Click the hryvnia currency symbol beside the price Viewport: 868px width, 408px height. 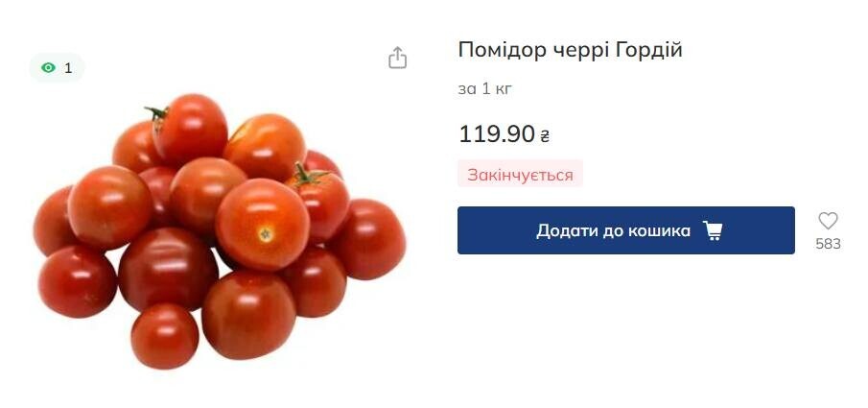[x=545, y=135]
